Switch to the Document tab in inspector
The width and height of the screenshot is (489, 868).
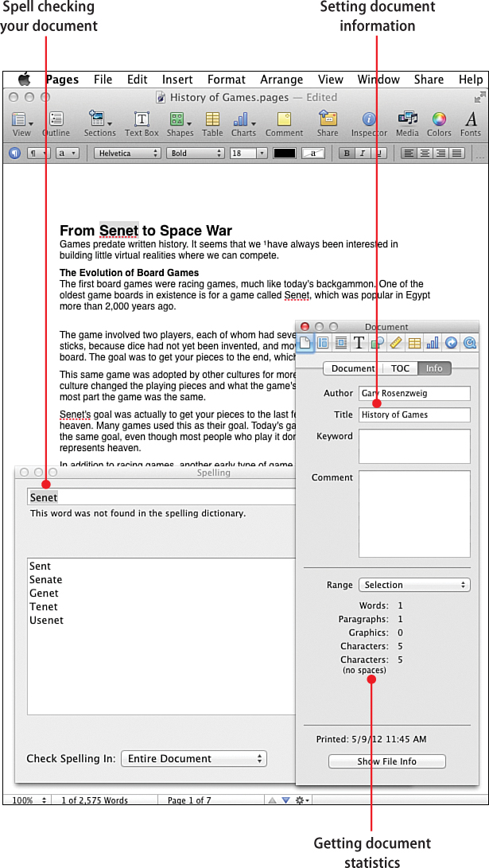[353, 368]
